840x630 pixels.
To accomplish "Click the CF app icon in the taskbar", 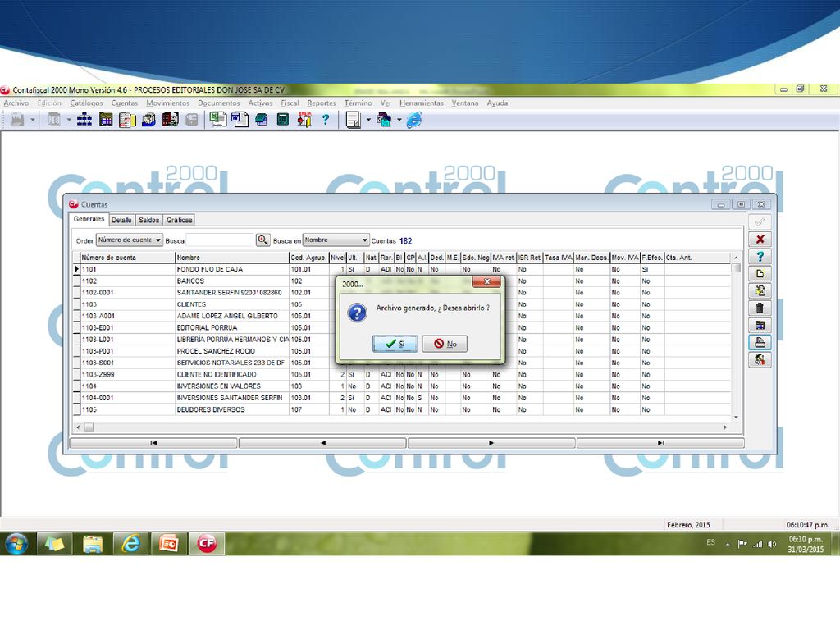I will pos(207,544).
